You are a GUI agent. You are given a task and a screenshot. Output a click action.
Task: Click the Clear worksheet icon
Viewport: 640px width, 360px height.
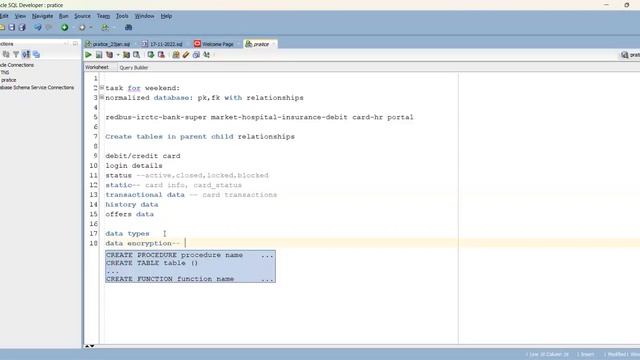click(x=196, y=55)
